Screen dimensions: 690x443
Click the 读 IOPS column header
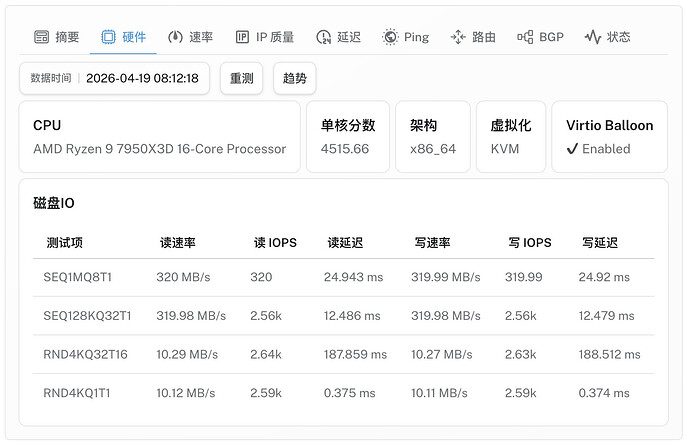(x=275, y=243)
